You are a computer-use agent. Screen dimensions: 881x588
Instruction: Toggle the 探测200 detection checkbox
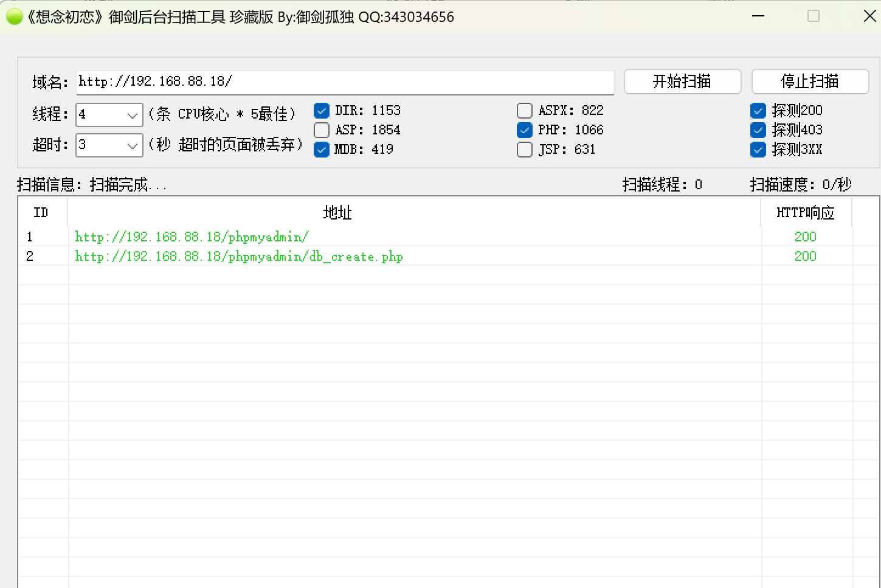coord(758,111)
